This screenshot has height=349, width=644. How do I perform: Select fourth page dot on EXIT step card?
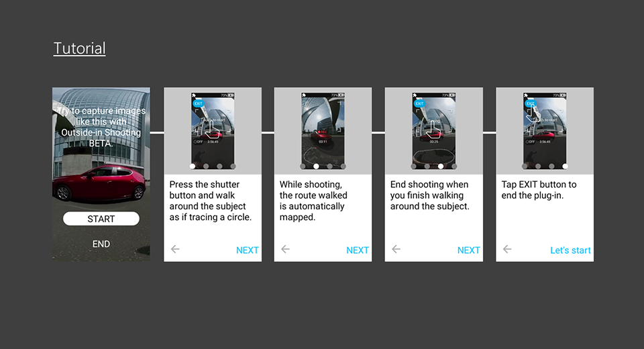coord(565,166)
